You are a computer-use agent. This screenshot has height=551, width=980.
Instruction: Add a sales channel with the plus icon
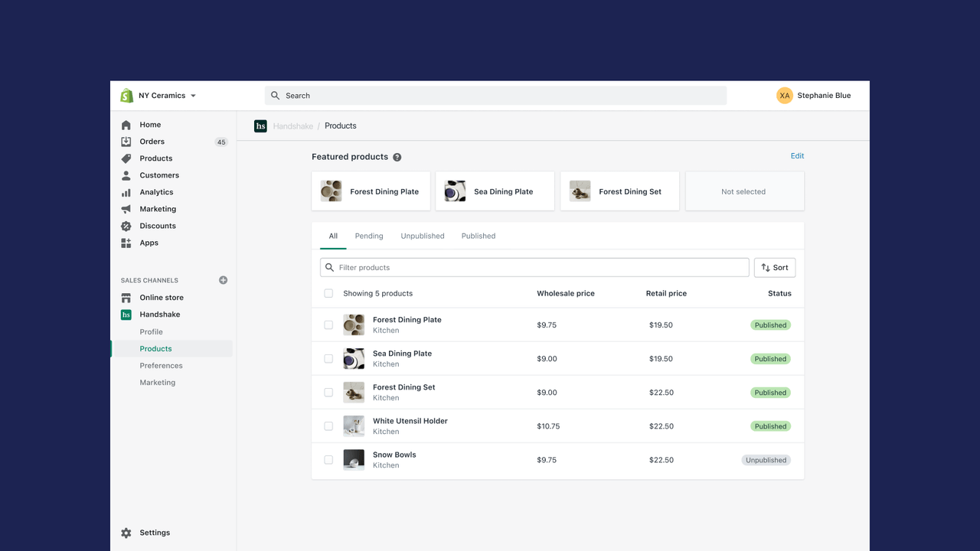pyautogui.click(x=223, y=280)
